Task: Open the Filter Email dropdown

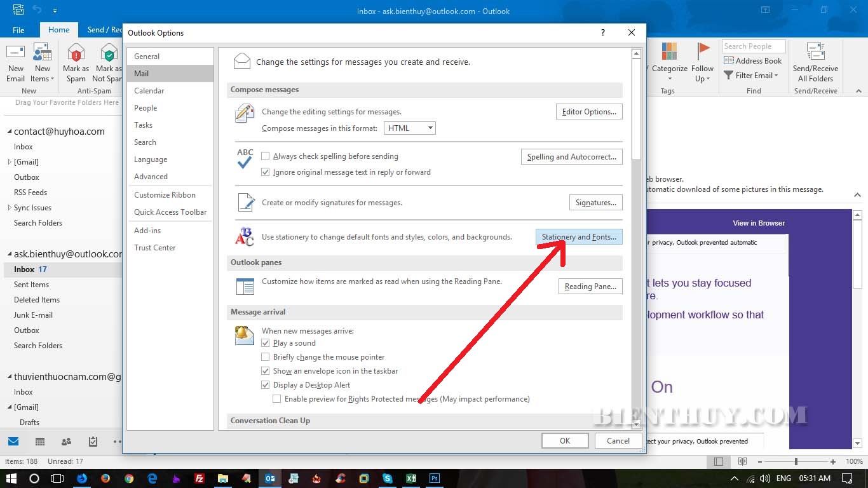Action: 751,76
